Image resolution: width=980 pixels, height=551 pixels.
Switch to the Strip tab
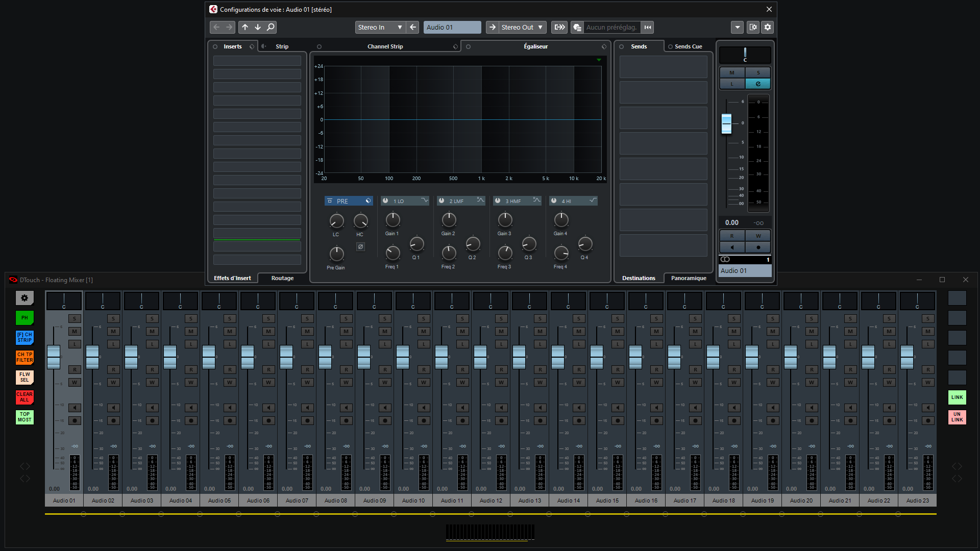282,46
